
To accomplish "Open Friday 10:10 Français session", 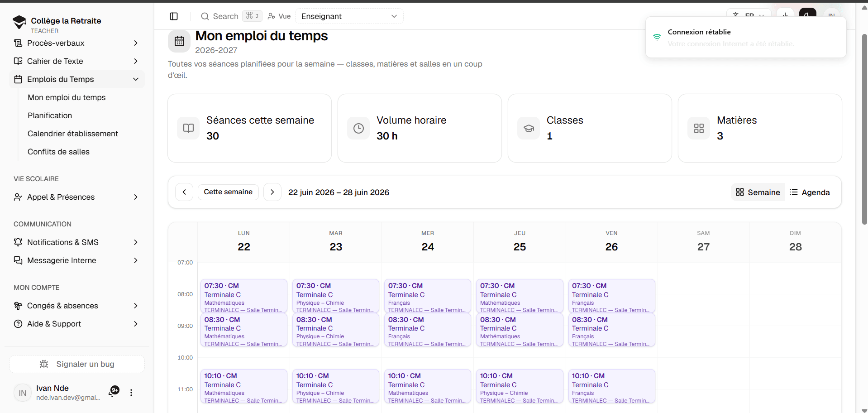I will pos(611,386).
